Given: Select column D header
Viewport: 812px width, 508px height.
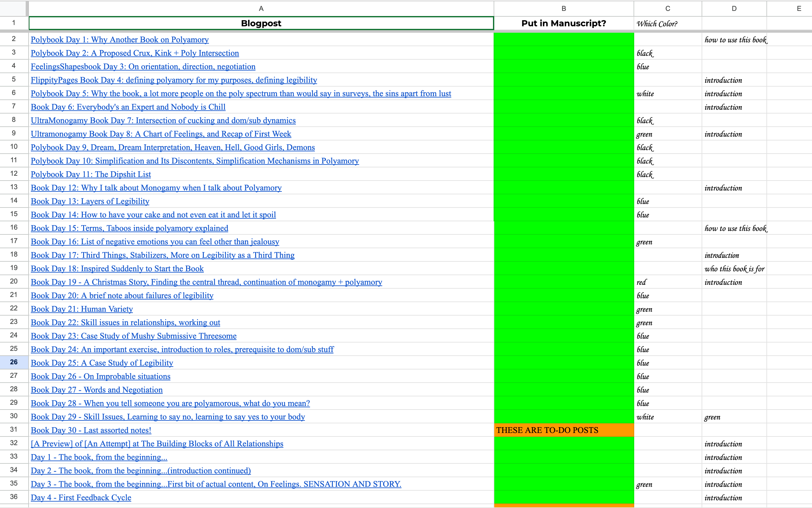Looking at the screenshot, I should 734,8.
